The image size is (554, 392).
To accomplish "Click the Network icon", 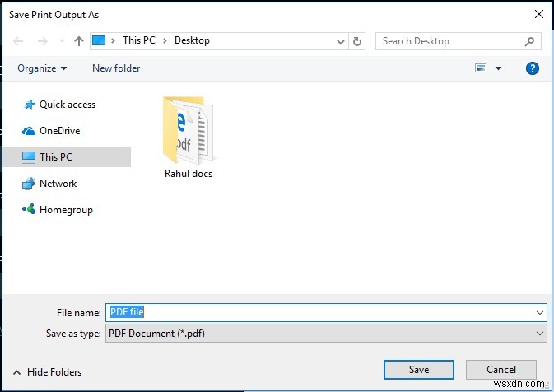I will coord(29,184).
